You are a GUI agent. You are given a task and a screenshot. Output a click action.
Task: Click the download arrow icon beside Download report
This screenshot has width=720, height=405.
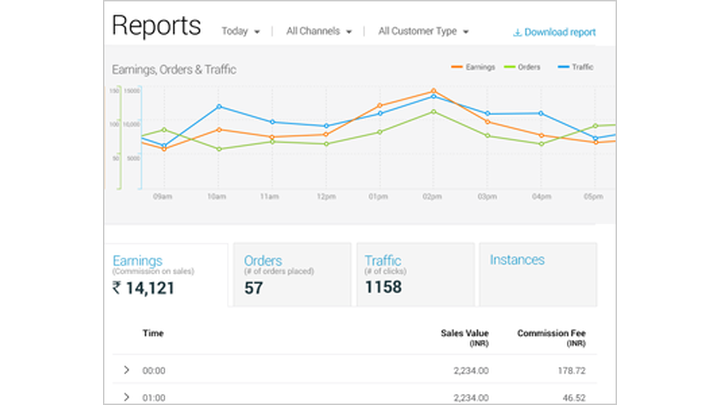[x=517, y=33]
